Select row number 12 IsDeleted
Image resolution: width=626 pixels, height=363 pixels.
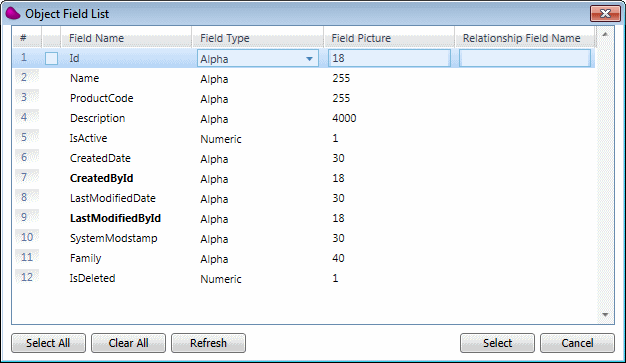point(303,278)
